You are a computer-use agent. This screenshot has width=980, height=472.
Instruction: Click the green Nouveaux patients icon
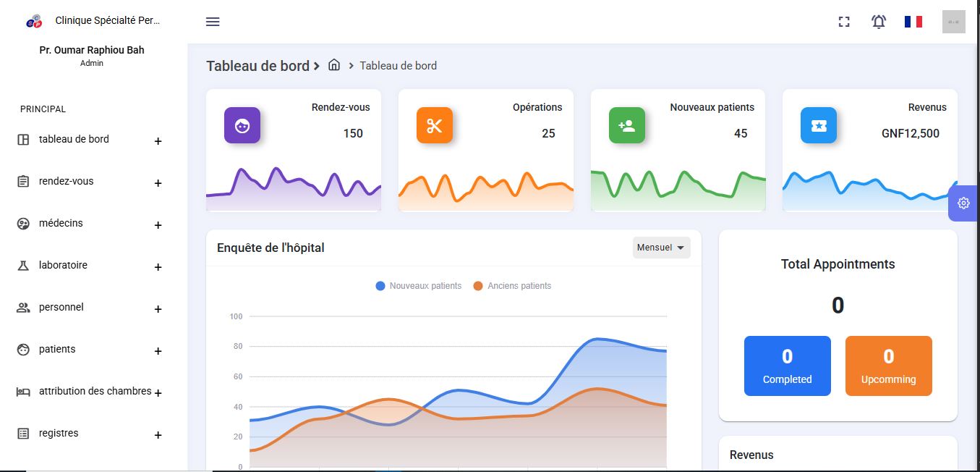click(626, 125)
